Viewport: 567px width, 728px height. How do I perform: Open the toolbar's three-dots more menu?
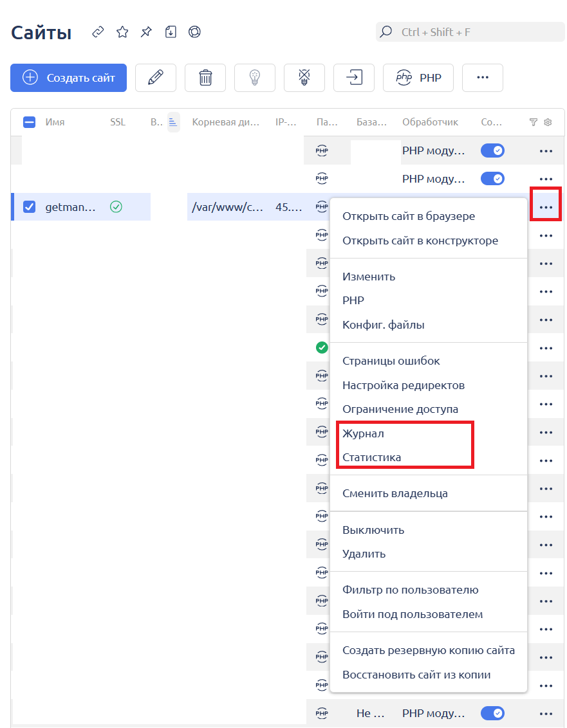pyautogui.click(x=483, y=78)
